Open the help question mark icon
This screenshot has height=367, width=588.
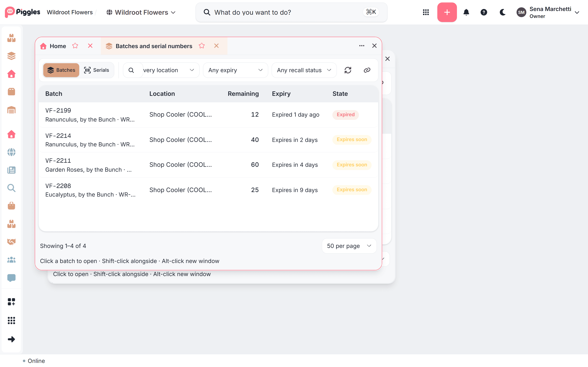click(484, 12)
